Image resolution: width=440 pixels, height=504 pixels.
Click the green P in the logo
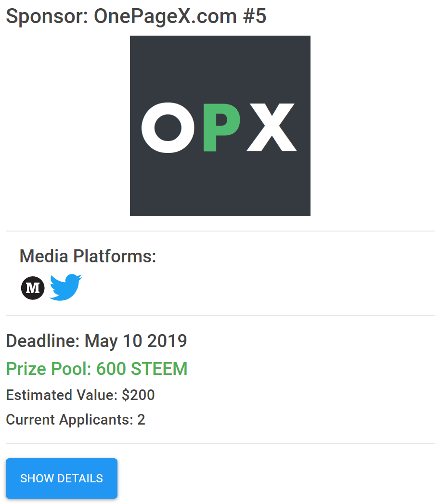pos(222,127)
